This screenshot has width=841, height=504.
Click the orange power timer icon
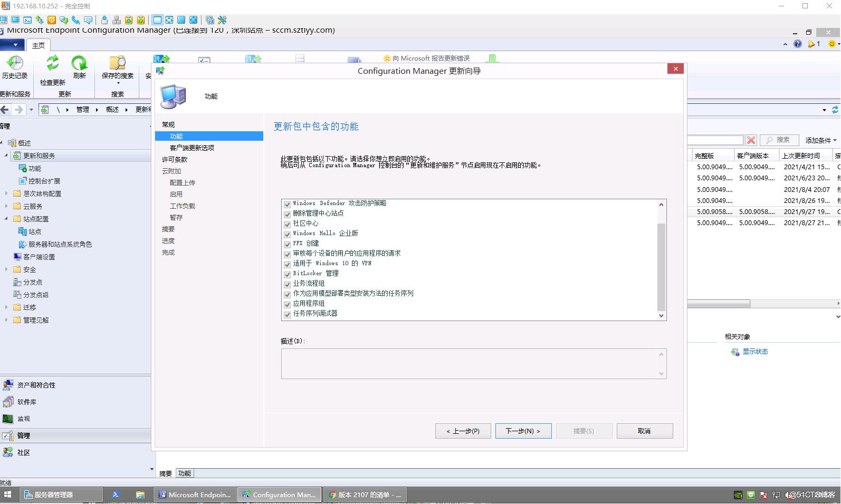52,20
